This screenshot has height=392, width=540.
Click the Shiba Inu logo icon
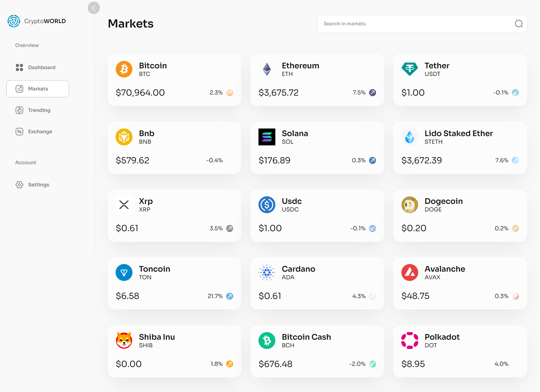[124, 341]
